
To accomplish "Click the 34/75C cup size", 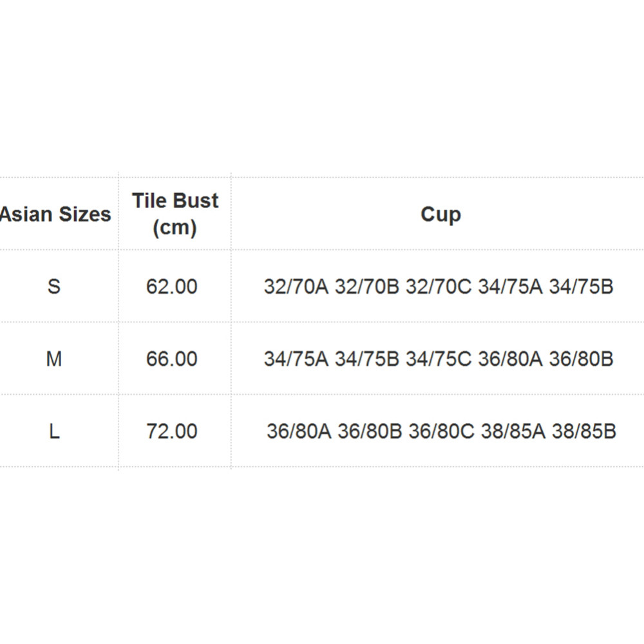I will coord(439,359).
